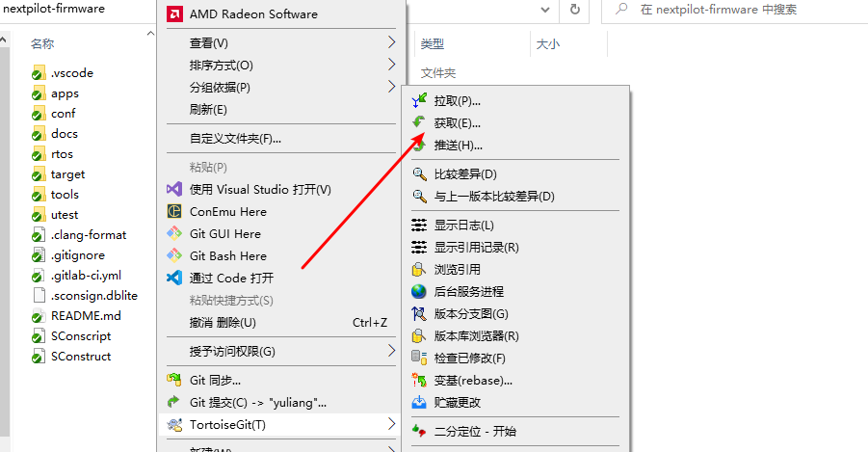Screen dimensions: 868x452
Task: Select 刷新(E) in the context menu
Action: pos(281,109)
